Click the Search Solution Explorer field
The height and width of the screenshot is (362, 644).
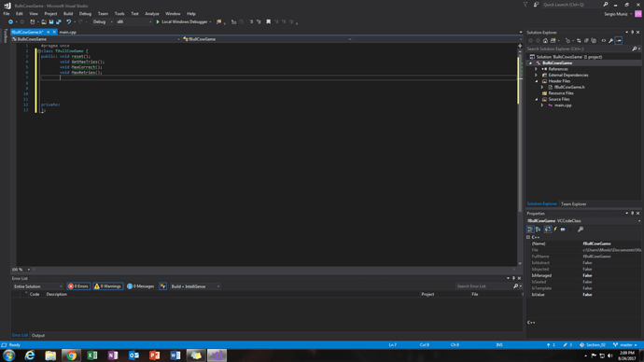click(x=579, y=49)
